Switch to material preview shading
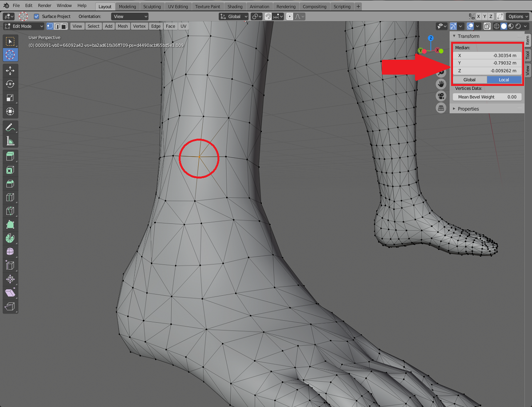This screenshot has height=407, width=532. (x=511, y=26)
